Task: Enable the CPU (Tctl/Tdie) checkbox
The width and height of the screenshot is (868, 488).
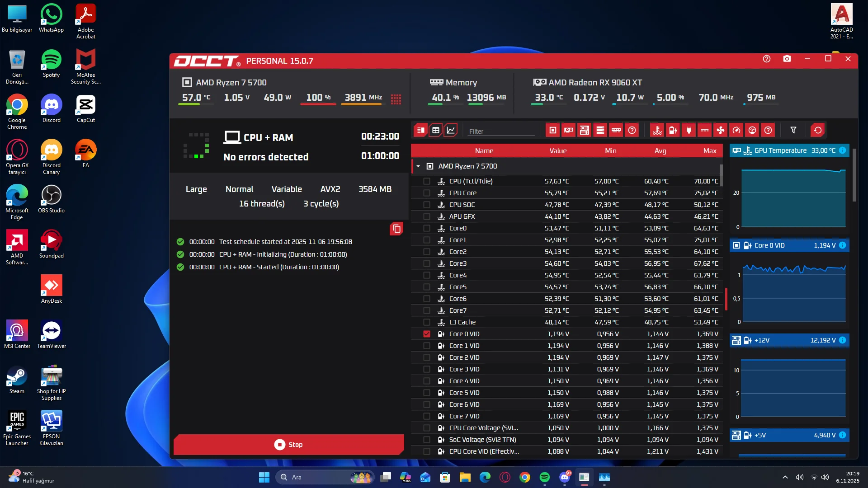Action: click(x=426, y=181)
